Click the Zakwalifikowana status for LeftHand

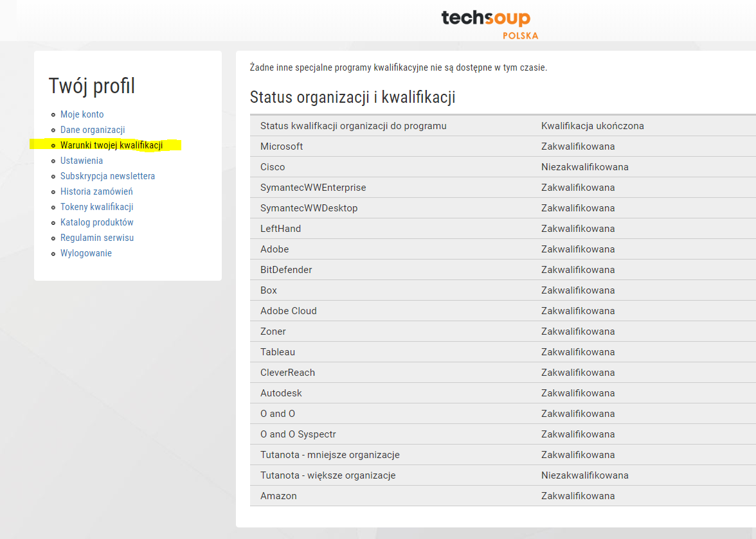click(x=578, y=229)
